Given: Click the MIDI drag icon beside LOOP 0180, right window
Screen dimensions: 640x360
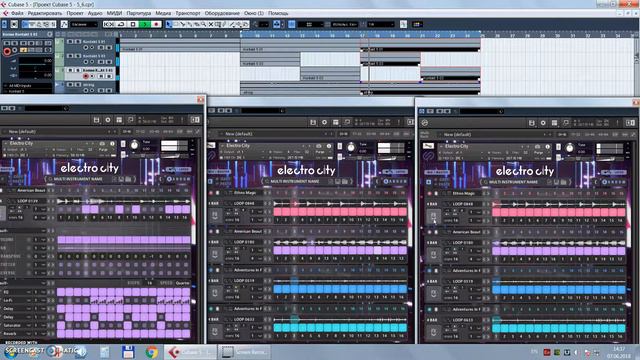Looking at the screenshot, I should [433, 254].
